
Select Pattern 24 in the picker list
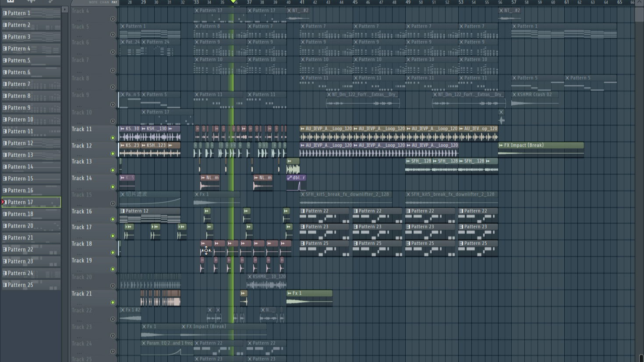point(31,273)
